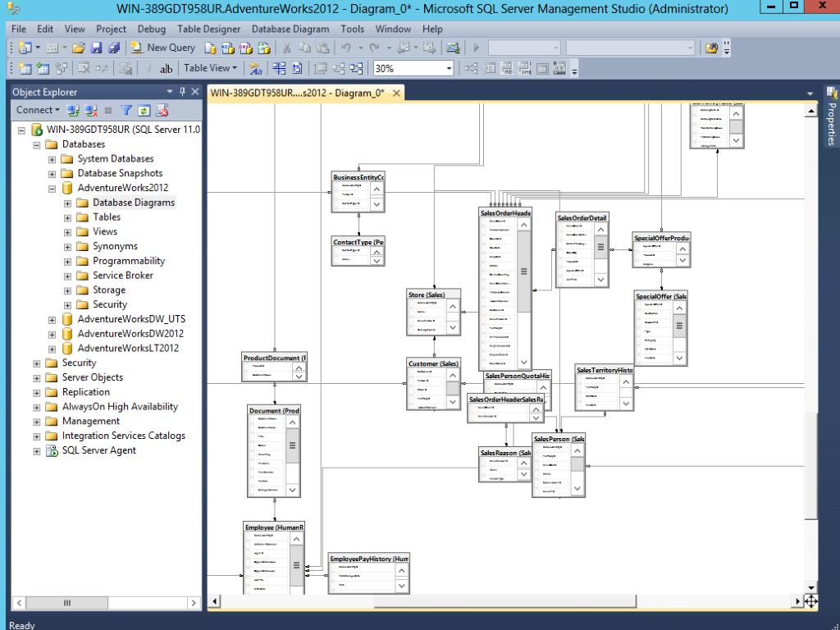Click the Add Table diagram icon

pyautogui.click(x=43, y=69)
